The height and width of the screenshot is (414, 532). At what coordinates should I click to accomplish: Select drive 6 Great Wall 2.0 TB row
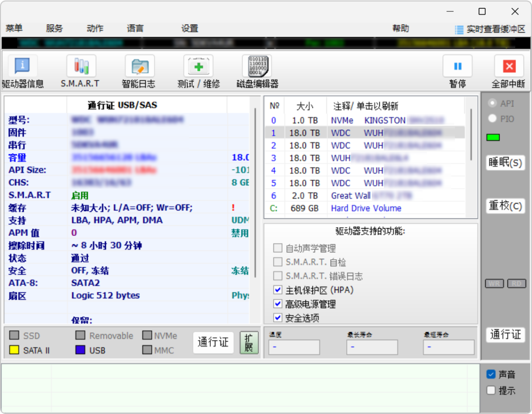point(365,196)
